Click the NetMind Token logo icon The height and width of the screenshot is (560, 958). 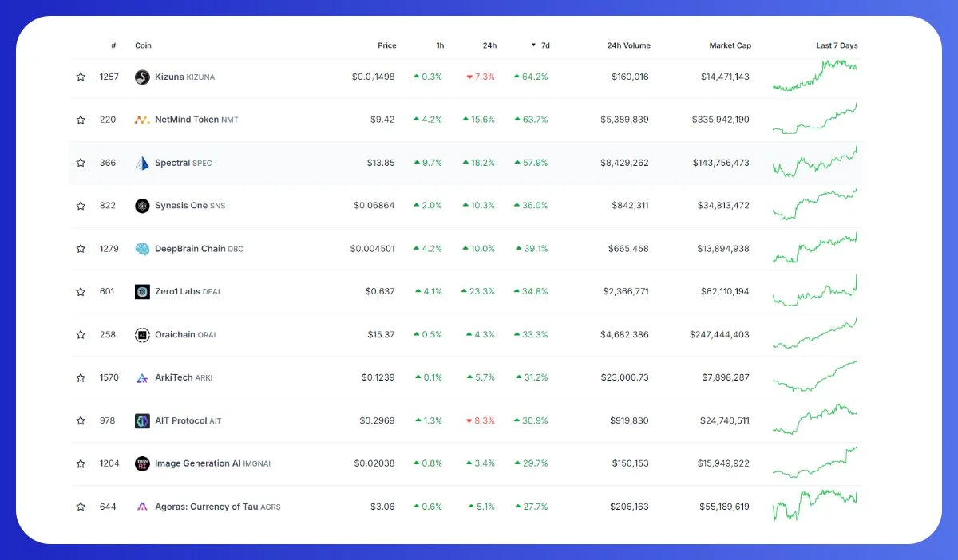point(142,120)
